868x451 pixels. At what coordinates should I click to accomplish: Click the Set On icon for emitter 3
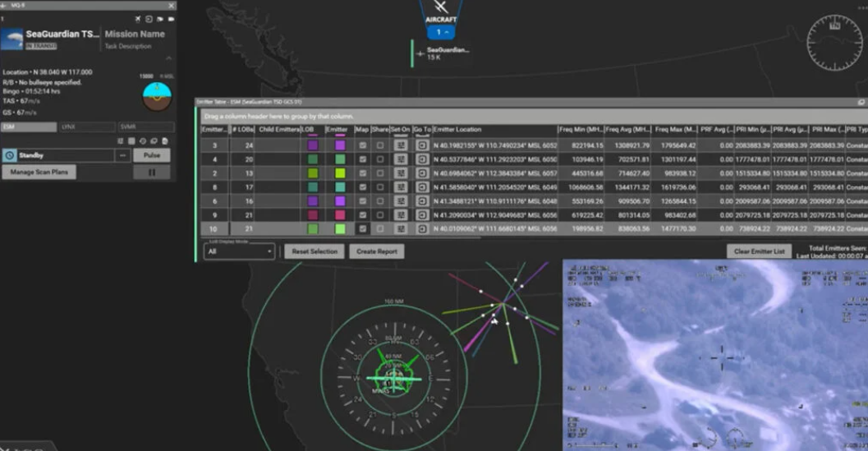[x=401, y=145]
